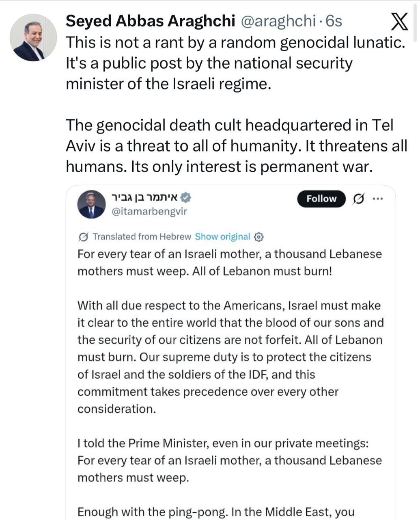Open Seyed Abbas Araghchi's profile avatar
The height and width of the screenshot is (520, 420).
[33, 37]
